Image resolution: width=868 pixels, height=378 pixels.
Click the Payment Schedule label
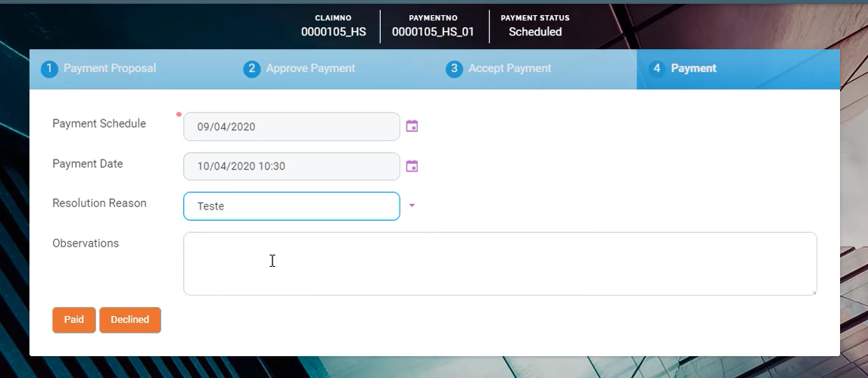pos(99,124)
